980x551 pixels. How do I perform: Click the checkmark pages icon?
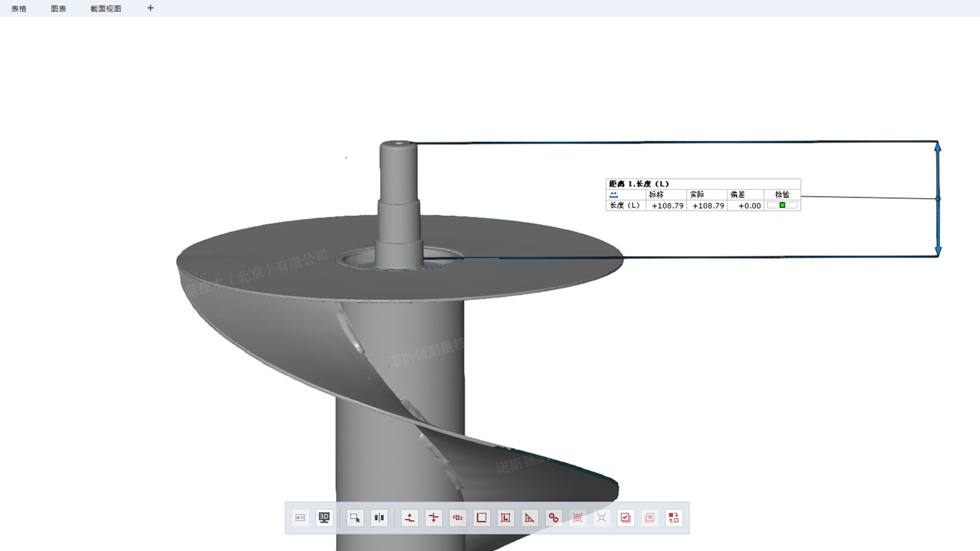(x=625, y=518)
